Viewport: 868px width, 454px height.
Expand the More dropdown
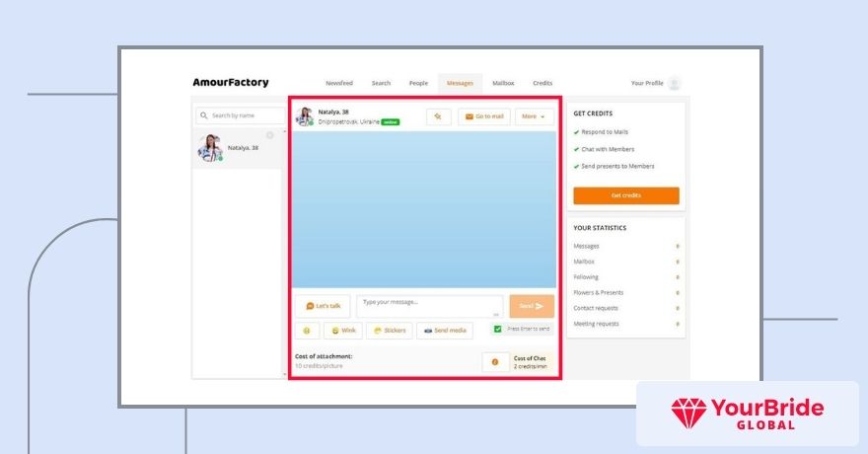(x=534, y=116)
